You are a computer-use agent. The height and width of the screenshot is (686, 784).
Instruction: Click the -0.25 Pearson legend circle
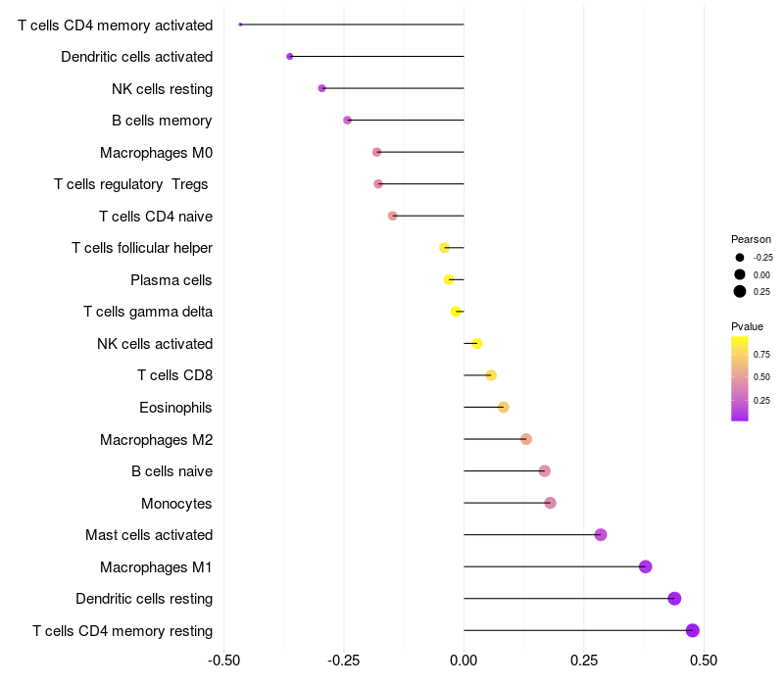pyautogui.click(x=740, y=258)
